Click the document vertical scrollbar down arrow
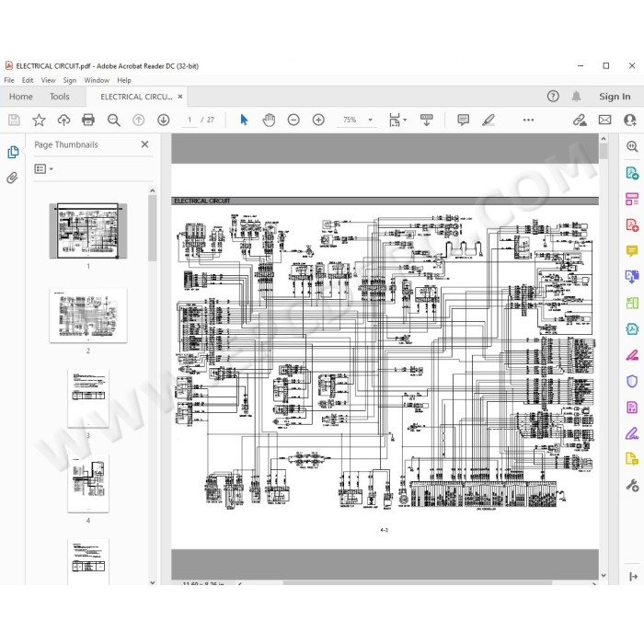Image resolution: width=644 pixels, height=644 pixels. 604,575
